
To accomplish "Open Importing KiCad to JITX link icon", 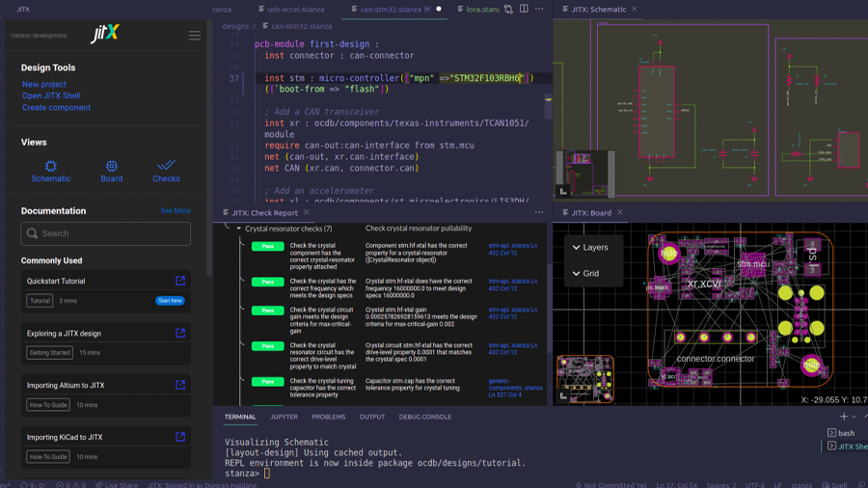I will coord(180,437).
